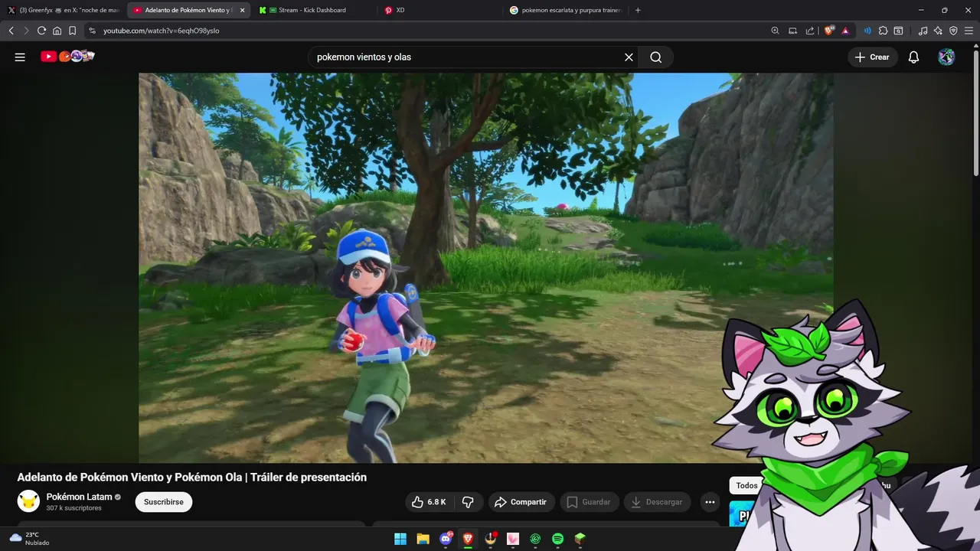Save video using Guardar button
Image resolution: width=980 pixels, height=551 pixels.
(x=589, y=502)
